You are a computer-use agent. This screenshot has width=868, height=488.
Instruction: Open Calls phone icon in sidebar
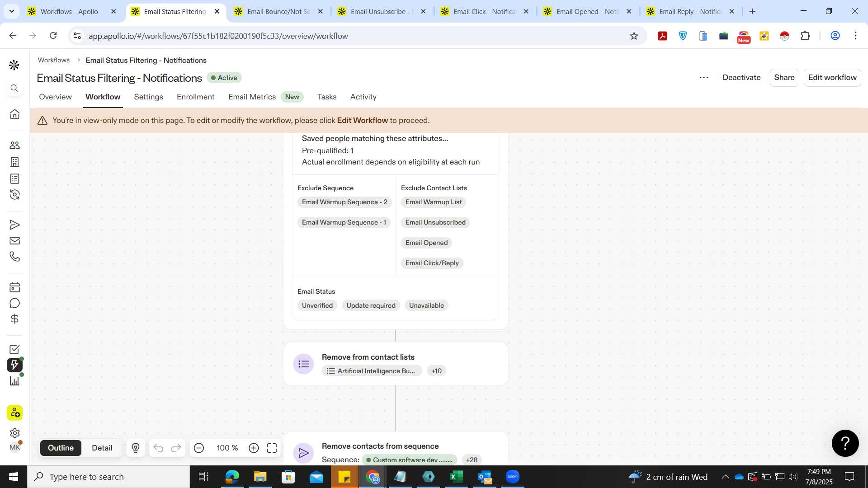point(14,257)
